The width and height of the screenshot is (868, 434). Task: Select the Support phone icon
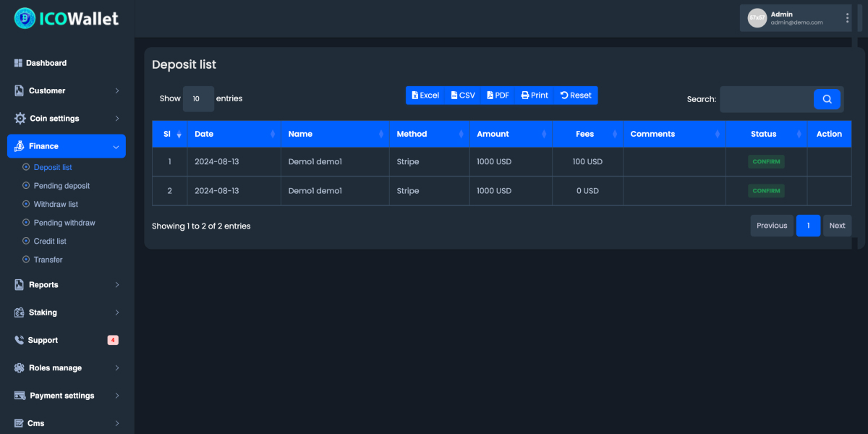[x=19, y=339]
